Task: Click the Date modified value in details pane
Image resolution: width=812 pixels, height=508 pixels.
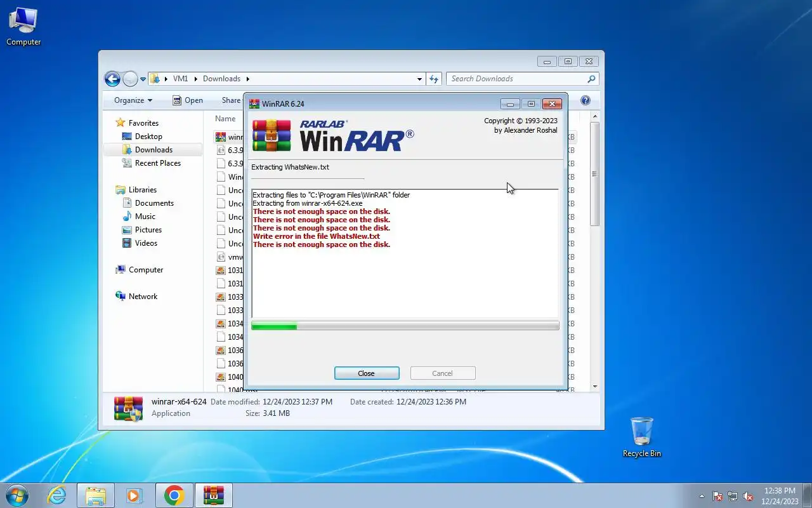Action: click(298, 402)
